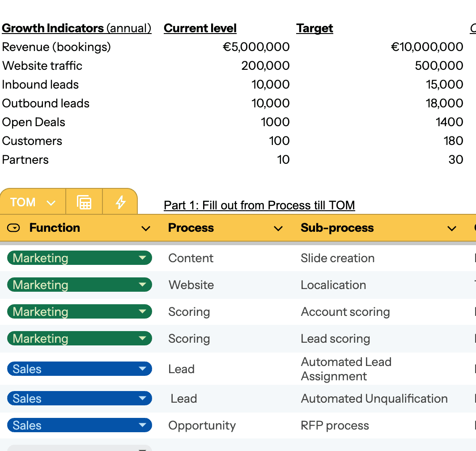Select the Content process cell
476x451 pixels.
click(x=191, y=258)
